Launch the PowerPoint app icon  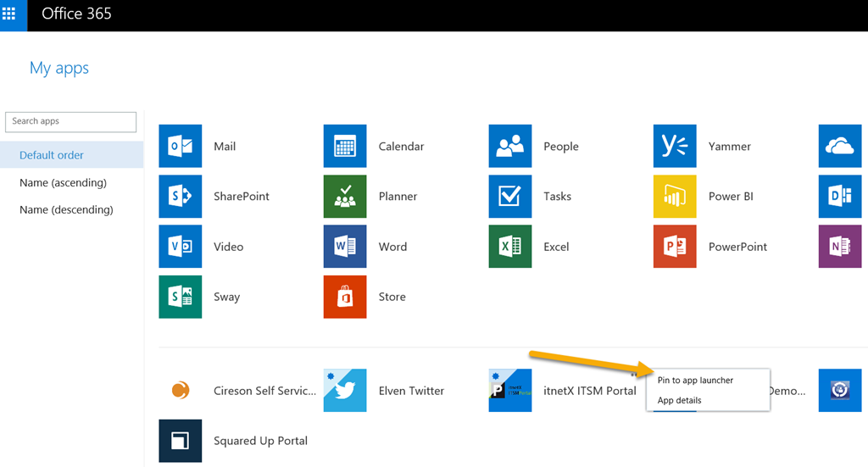pyautogui.click(x=675, y=247)
